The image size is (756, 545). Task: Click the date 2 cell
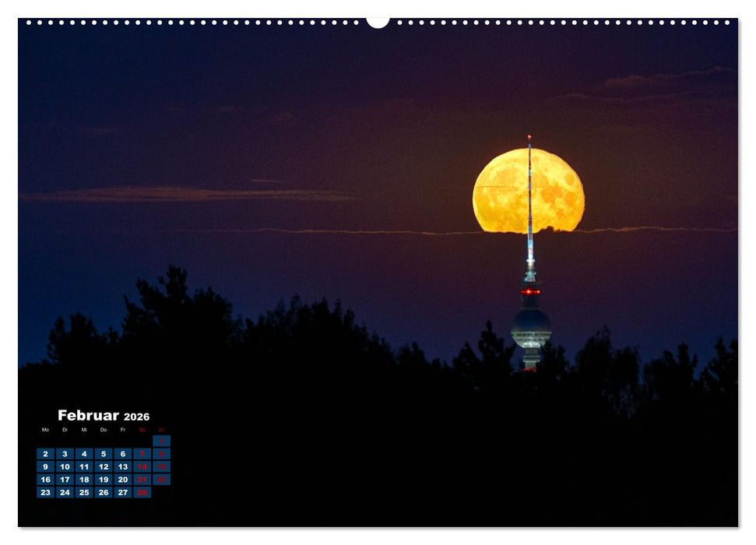(x=45, y=454)
